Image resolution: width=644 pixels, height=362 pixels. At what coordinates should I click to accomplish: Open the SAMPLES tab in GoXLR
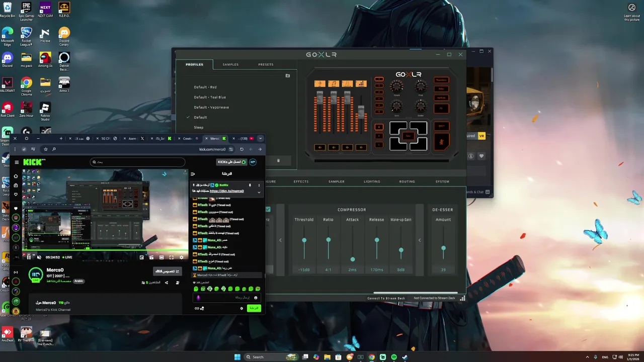click(x=230, y=64)
